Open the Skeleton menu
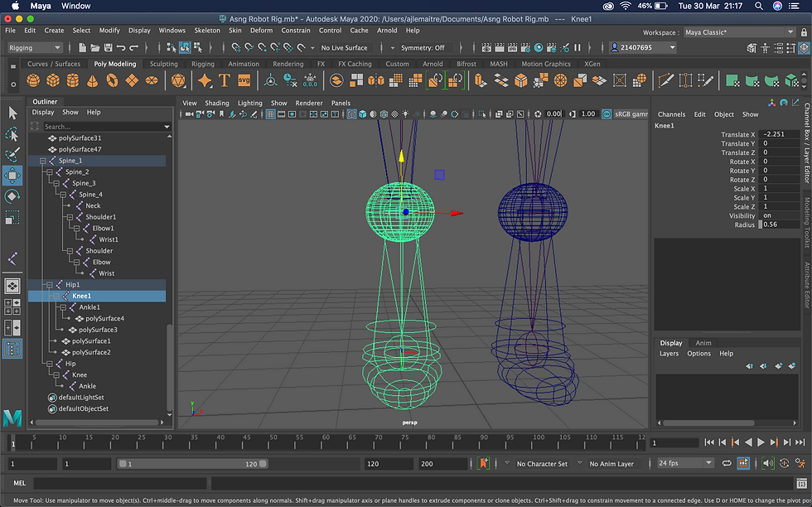The image size is (812, 507). 207,31
